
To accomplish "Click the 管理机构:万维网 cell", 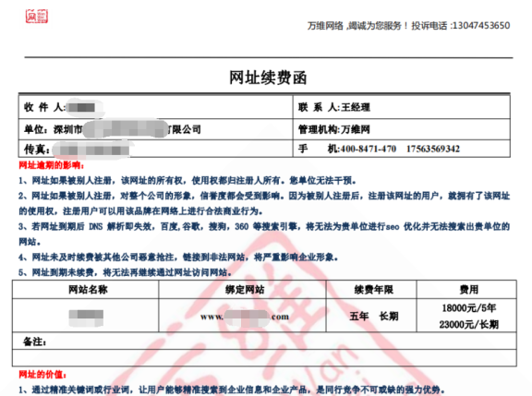I will pos(402,129).
